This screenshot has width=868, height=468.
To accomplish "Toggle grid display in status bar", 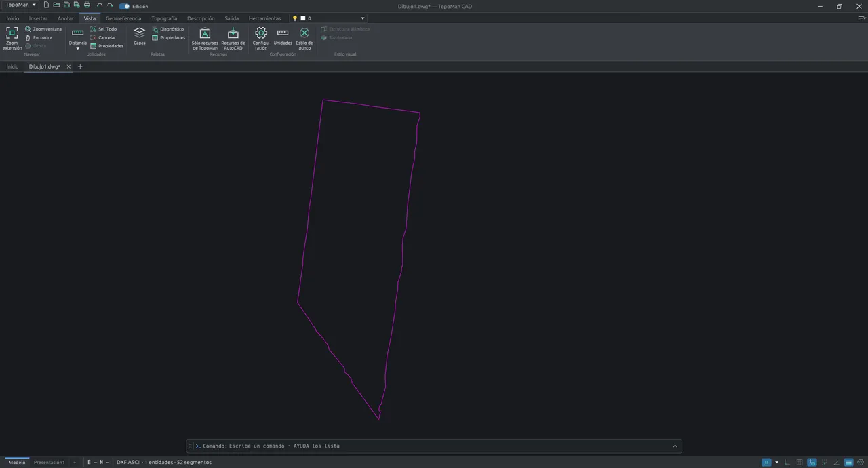I will pos(800,463).
